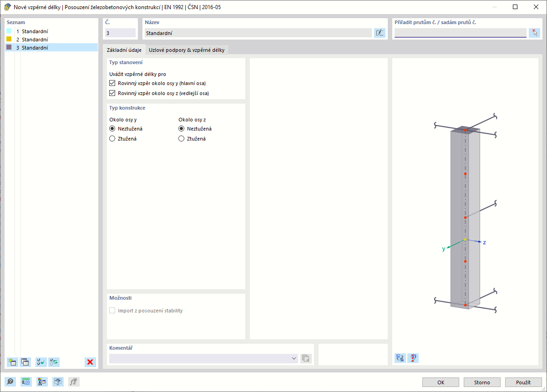
Task: Click cyan color swatch of item 1
Action: [x=9, y=31]
